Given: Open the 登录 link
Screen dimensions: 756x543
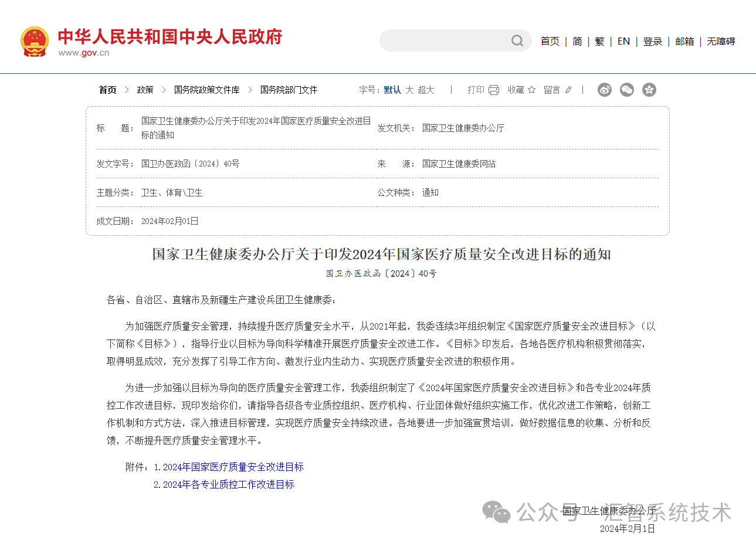Looking at the screenshot, I should tap(653, 41).
